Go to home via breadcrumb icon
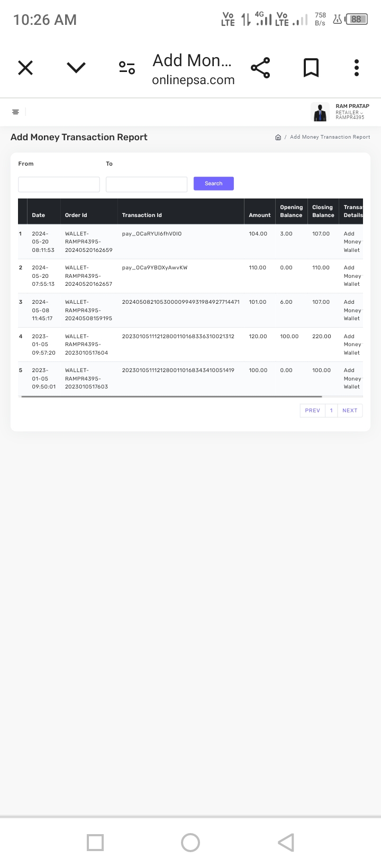The height and width of the screenshot is (868, 381). tap(278, 137)
